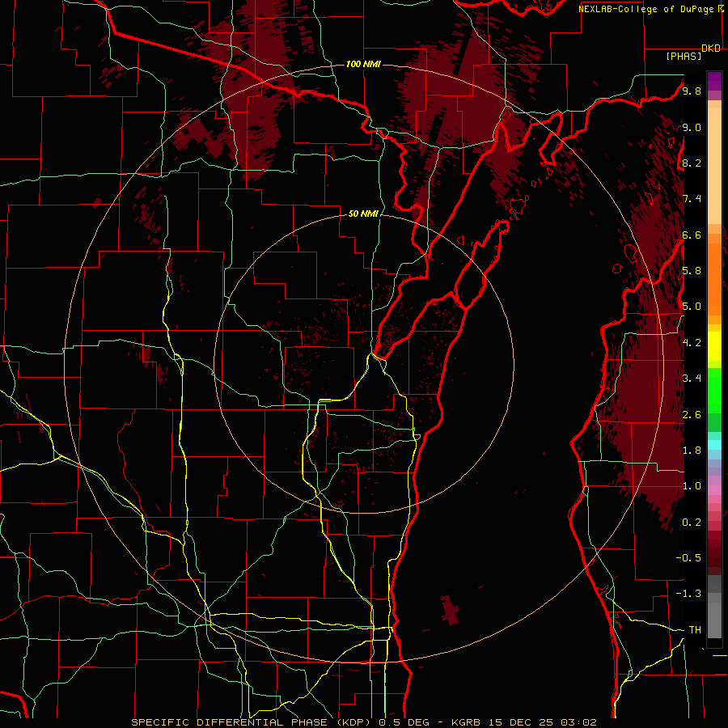728x728 pixels.
Task: Click the 5.0 scale value
Action: coord(692,307)
